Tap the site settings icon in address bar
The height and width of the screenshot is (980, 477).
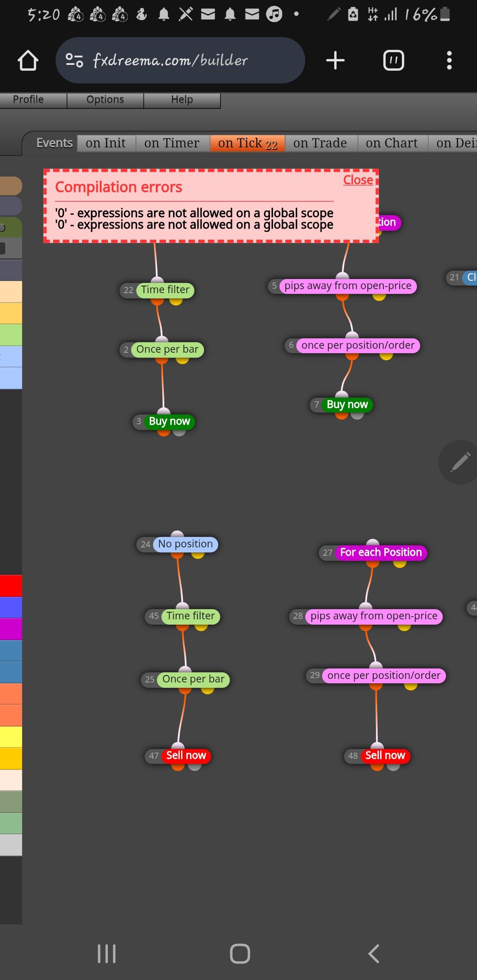pos(74,60)
